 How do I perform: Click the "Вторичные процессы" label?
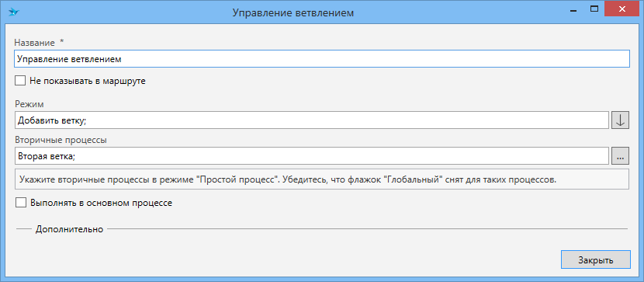[61, 140]
